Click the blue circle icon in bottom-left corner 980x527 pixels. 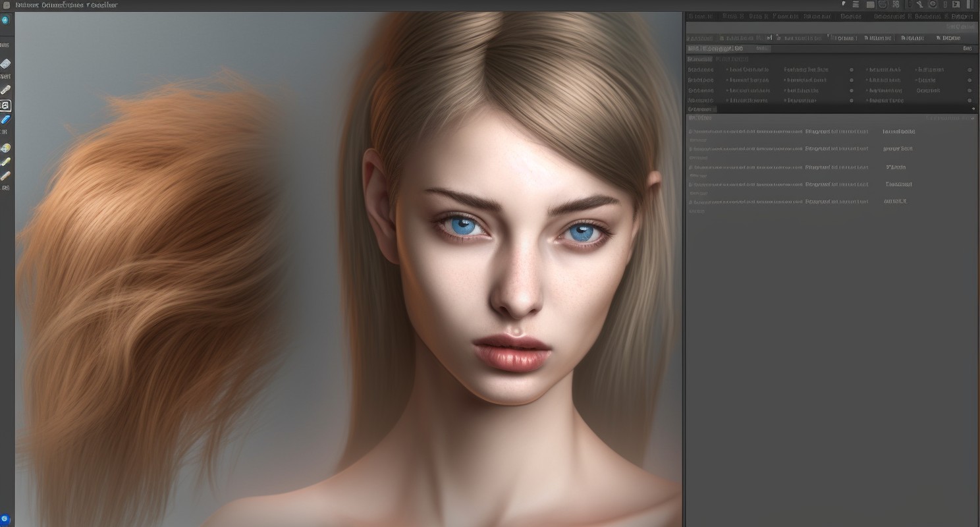(x=5, y=519)
